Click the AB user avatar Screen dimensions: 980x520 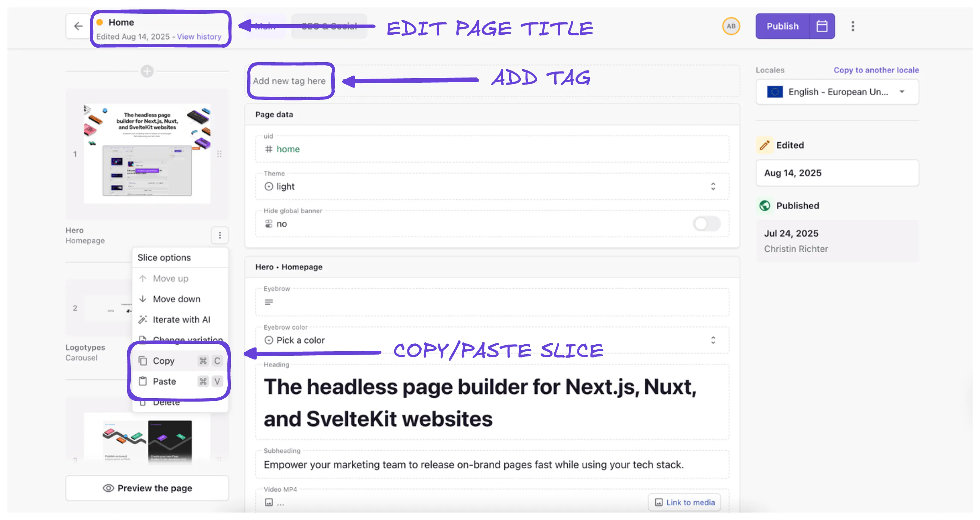(x=731, y=26)
